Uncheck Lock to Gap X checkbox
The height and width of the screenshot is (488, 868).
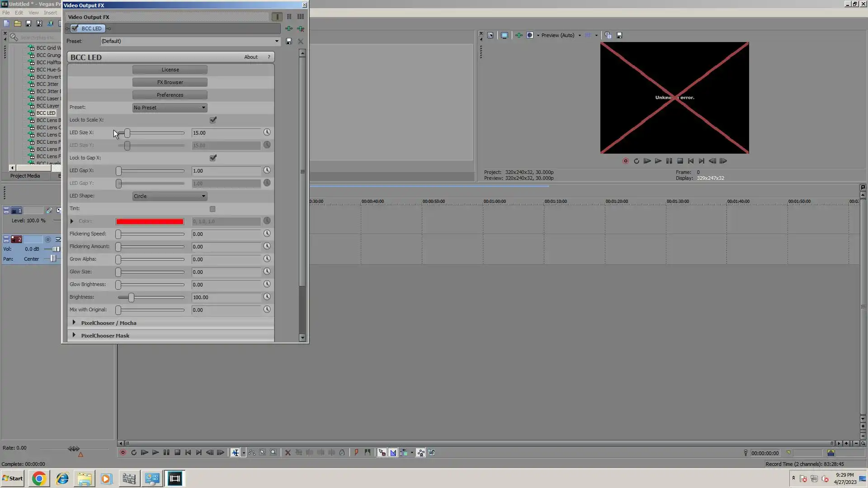click(213, 158)
